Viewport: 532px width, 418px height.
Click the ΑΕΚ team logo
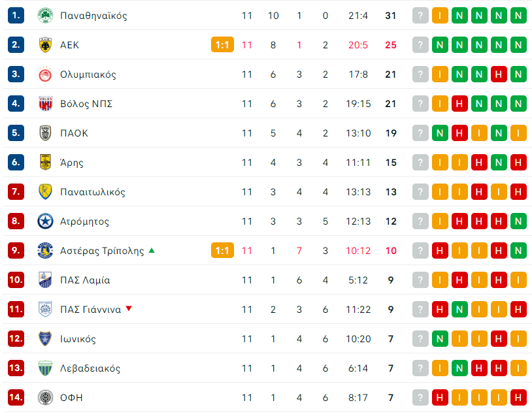click(x=46, y=45)
